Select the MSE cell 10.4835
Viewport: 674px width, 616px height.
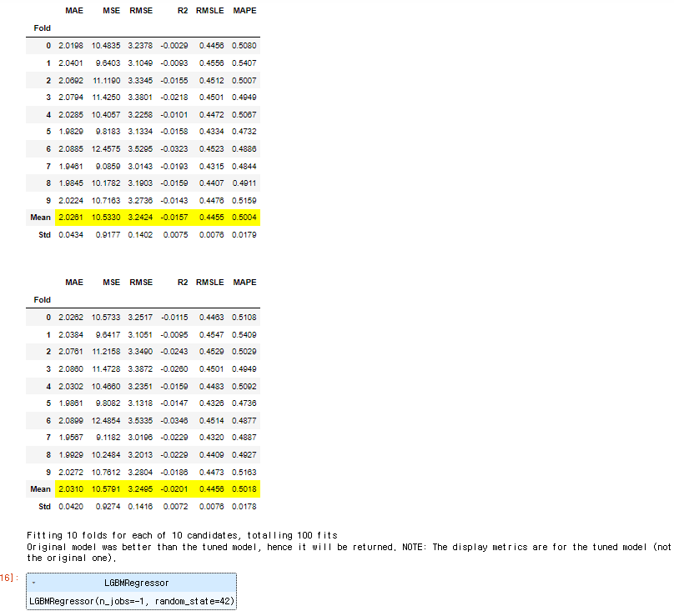tap(106, 46)
